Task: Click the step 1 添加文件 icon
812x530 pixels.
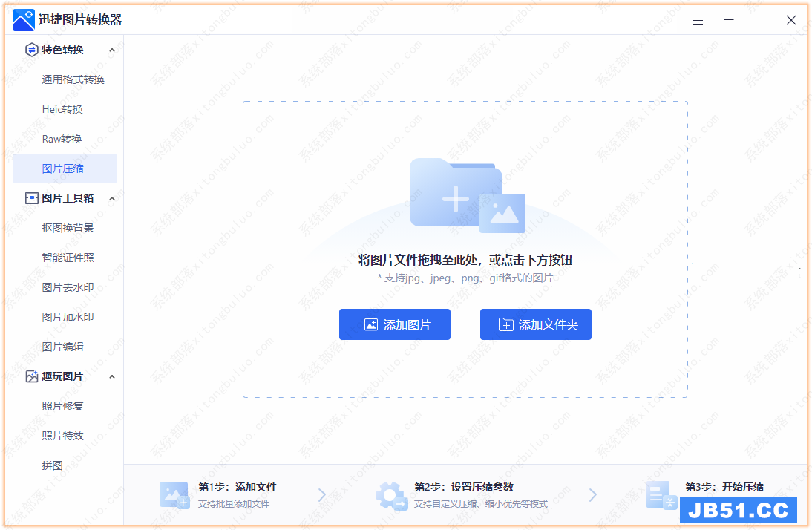Action: [x=174, y=494]
